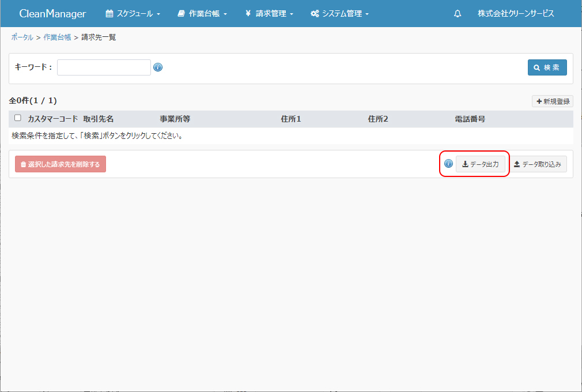Click the notification bell icon

[458, 14]
